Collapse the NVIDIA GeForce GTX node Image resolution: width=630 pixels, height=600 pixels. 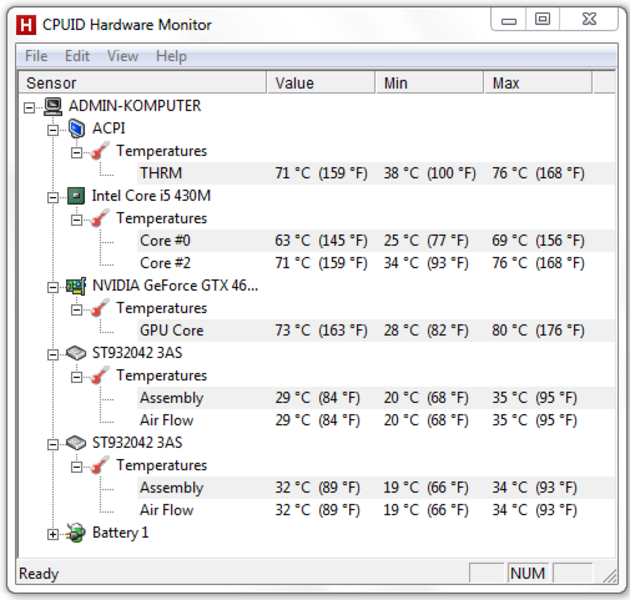coord(53,287)
